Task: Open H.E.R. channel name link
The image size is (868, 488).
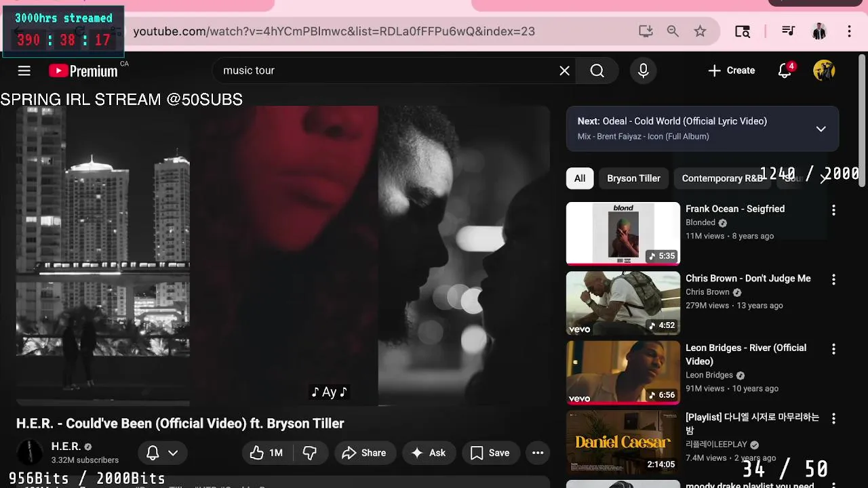Action: click(x=66, y=447)
